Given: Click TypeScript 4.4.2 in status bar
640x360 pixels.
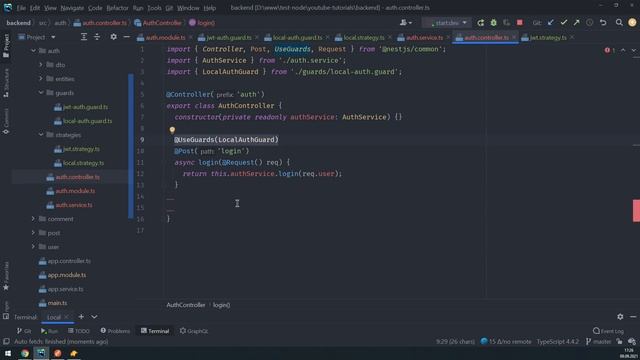Looking at the screenshot, I should tap(558, 342).
